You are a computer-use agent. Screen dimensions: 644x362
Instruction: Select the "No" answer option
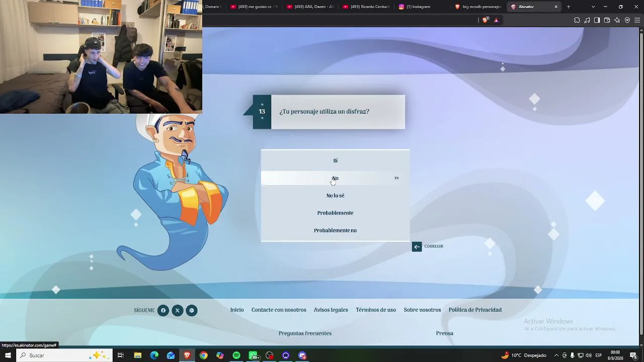pos(335,178)
